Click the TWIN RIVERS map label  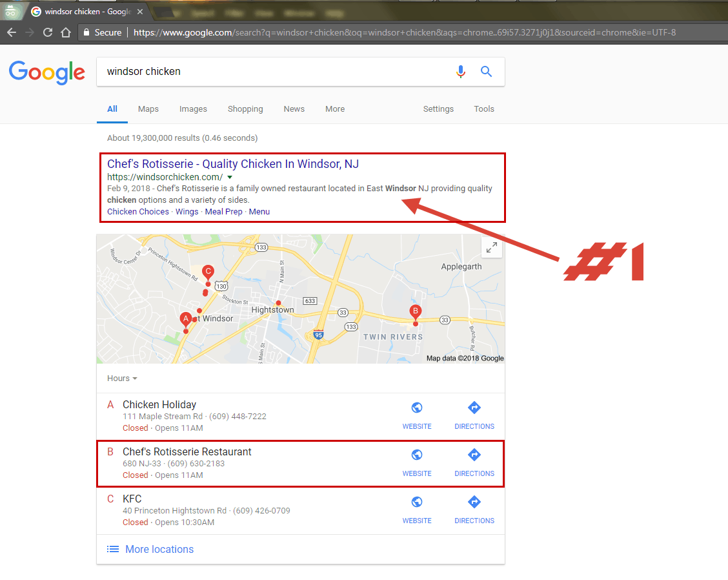(393, 337)
